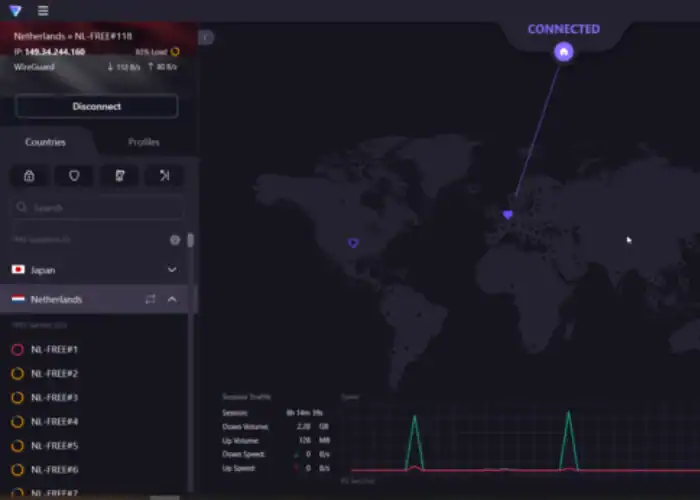
Task: Click the CONNECTED status label
Action: click(x=564, y=29)
